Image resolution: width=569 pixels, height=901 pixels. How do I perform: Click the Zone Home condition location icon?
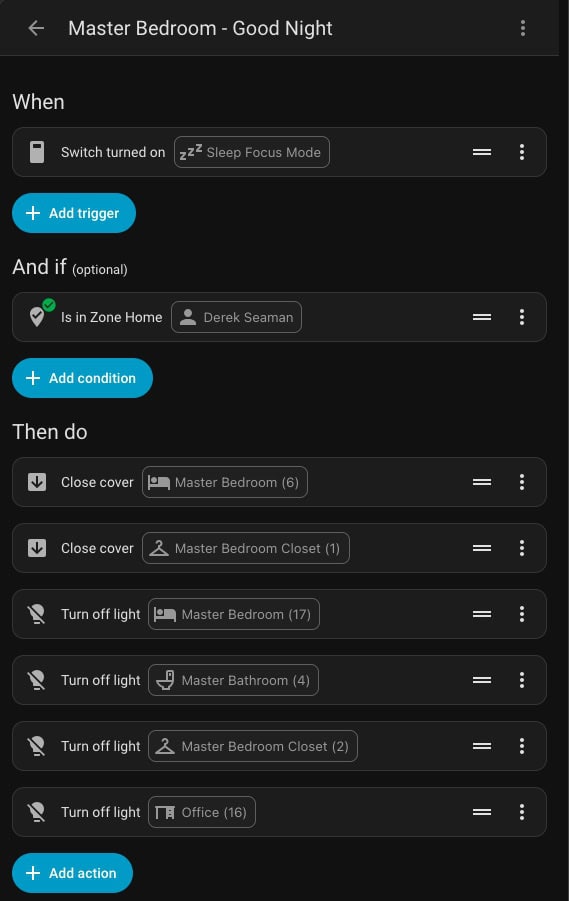(x=37, y=316)
